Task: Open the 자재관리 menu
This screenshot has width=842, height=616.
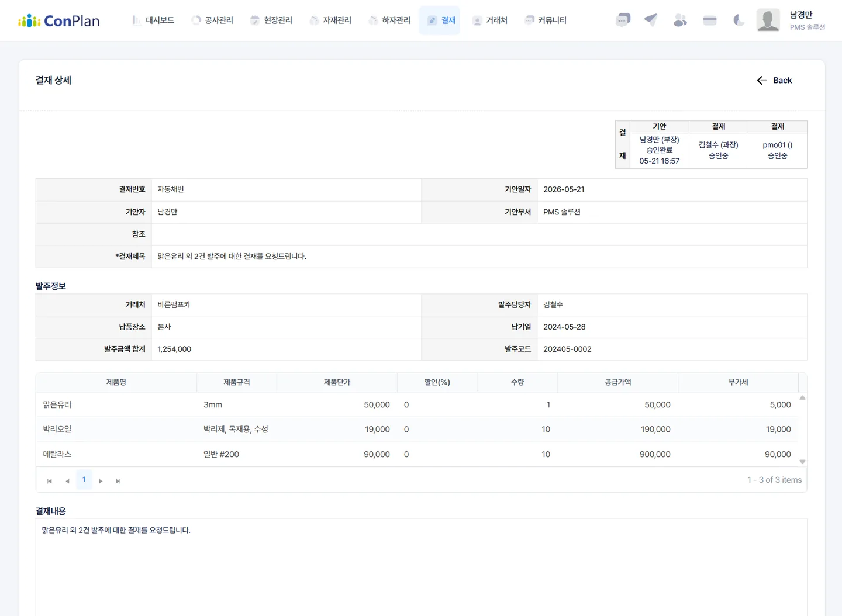Action: (330, 20)
